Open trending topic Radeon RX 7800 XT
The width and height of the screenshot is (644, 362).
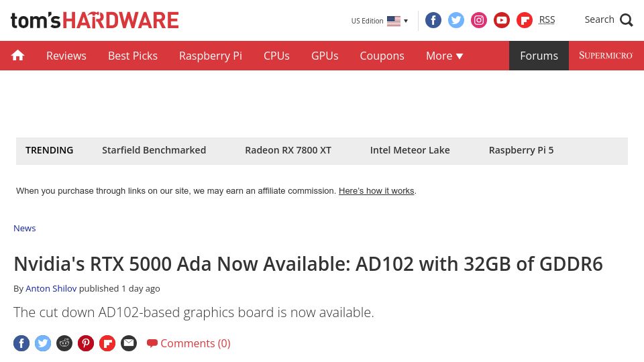[288, 150]
